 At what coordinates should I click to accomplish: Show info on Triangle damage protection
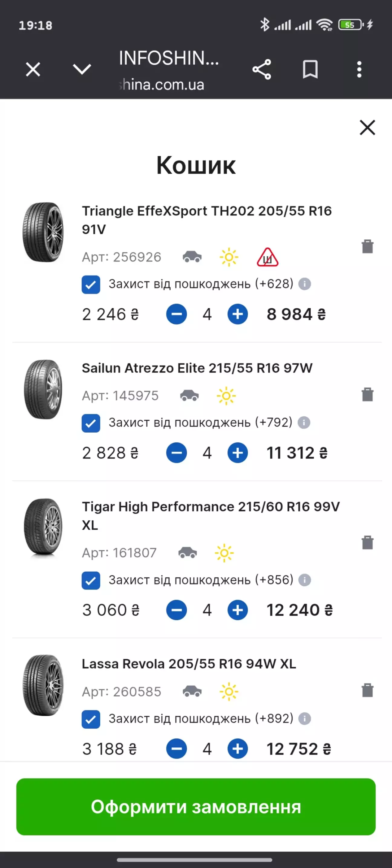[305, 284]
